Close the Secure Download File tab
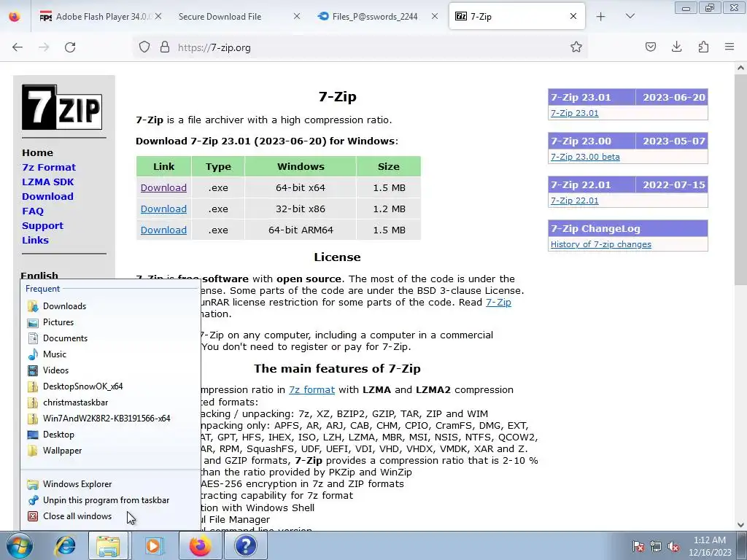 pos(296,16)
